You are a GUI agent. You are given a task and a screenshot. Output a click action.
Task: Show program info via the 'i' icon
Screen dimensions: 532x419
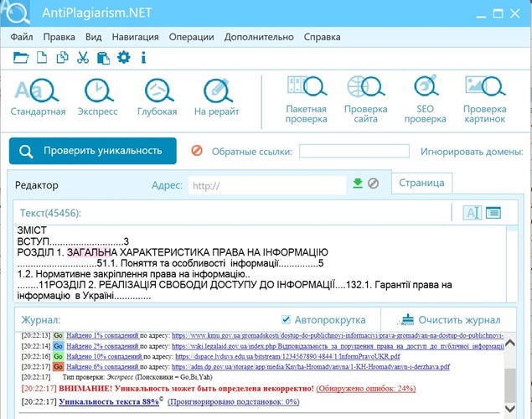(143, 57)
